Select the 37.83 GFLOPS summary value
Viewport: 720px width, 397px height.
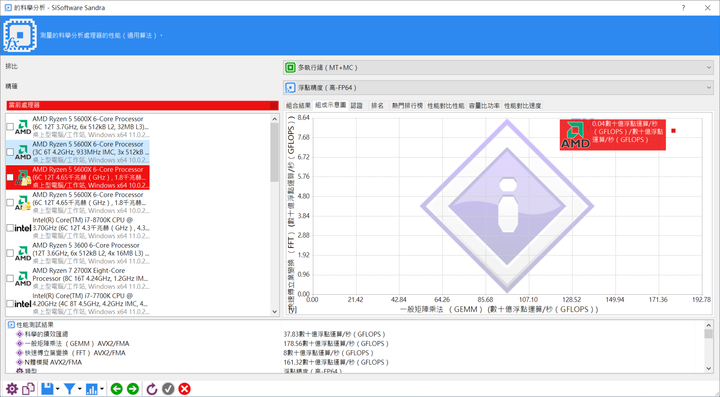[x=335, y=334]
